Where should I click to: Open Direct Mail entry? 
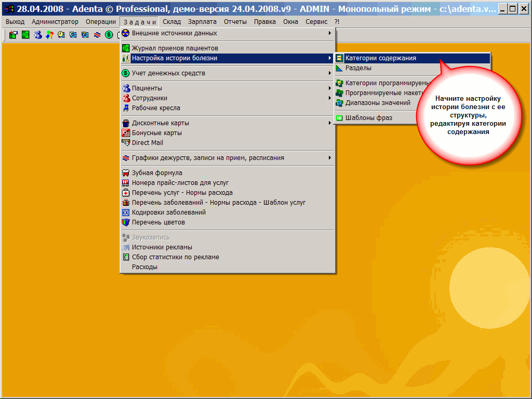coord(147,143)
